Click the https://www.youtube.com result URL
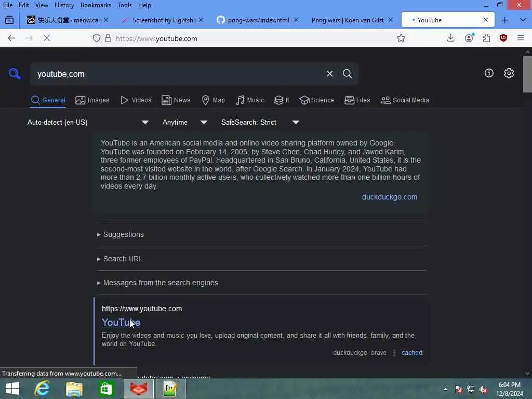 coord(142,309)
